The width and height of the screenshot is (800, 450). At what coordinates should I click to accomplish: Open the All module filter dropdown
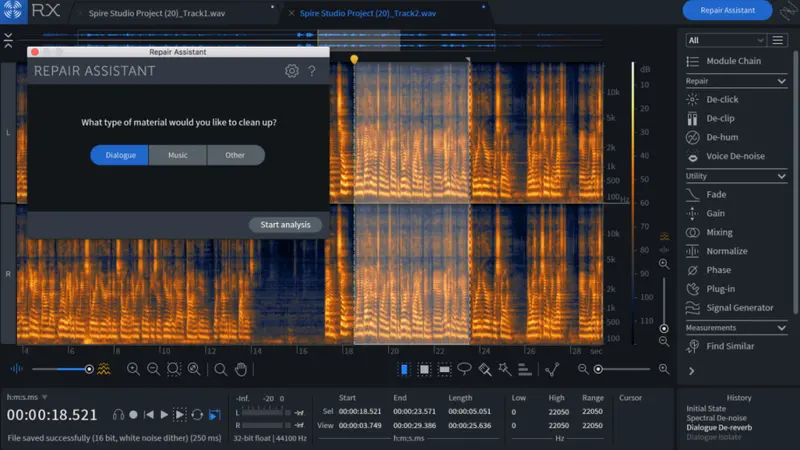point(725,40)
